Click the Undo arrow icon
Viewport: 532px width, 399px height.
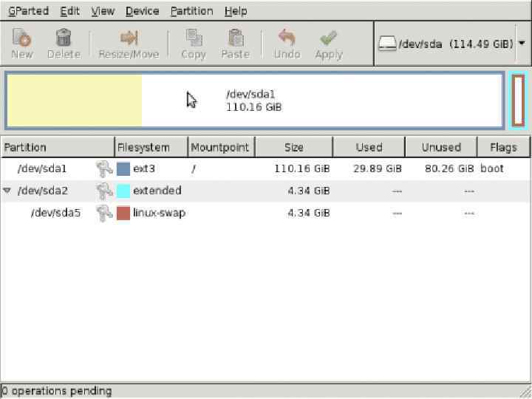pyautogui.click(x=287, y=38)
